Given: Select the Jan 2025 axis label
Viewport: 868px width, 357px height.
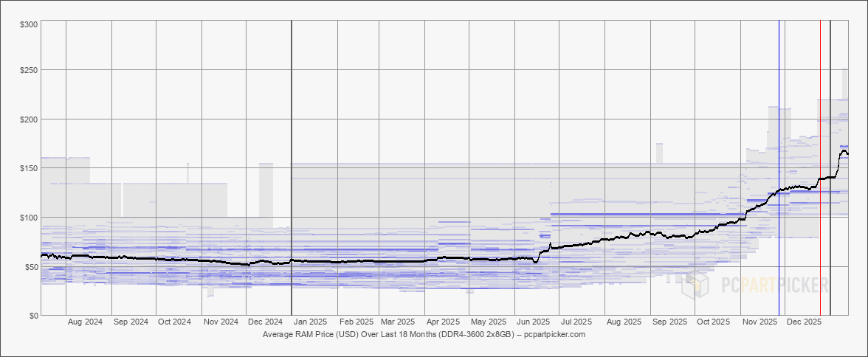Looking at the screenshot, I should pyautogui.click(x=309, y=322).
